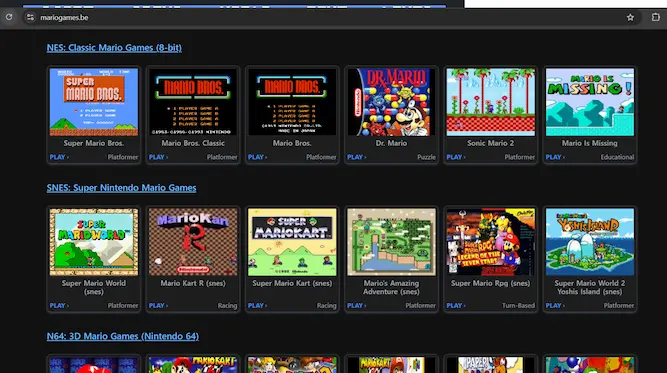The height and width of the screenshot is (373, 667).
Task: Click Mario's Amazing Adventure (snes) title
Action: [391, 288]
